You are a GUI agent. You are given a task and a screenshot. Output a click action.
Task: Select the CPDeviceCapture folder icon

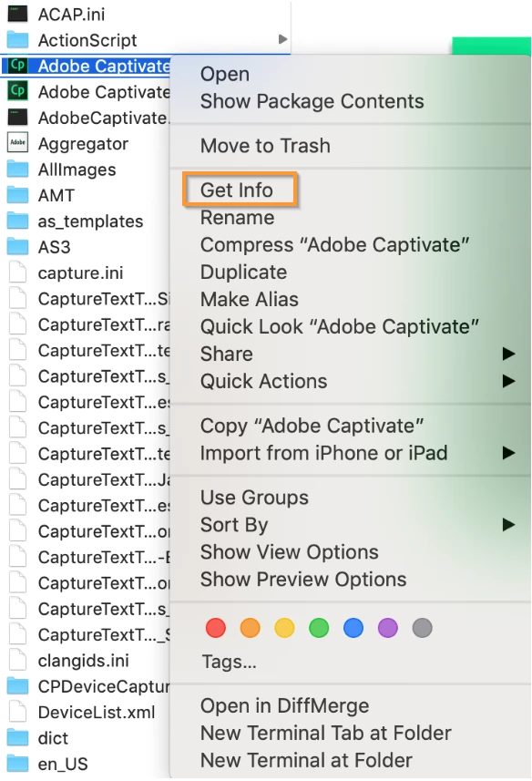[x=18, y=686]
